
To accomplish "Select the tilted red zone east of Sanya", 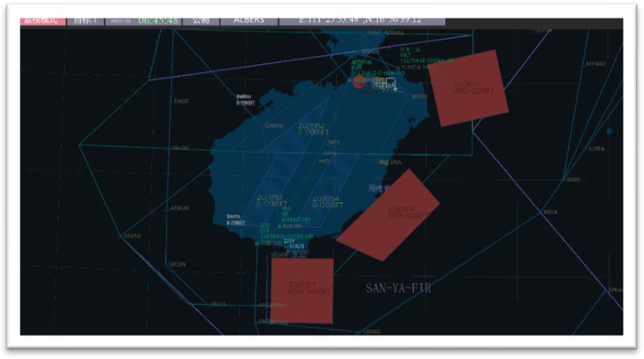I will [x=389, y=214].
